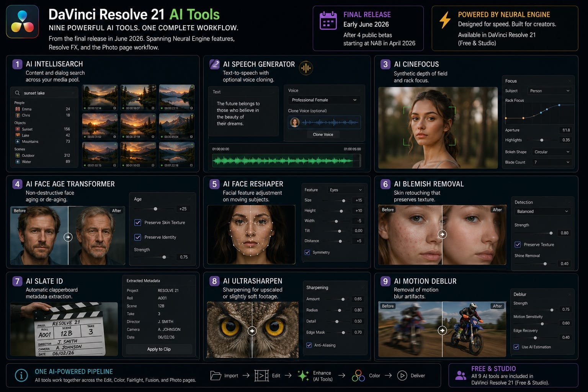The width and height of the screenshot is (588, 392).
Task: Click the Radius value 0.80
Action: pyautogui.click(x=358, y=310)
